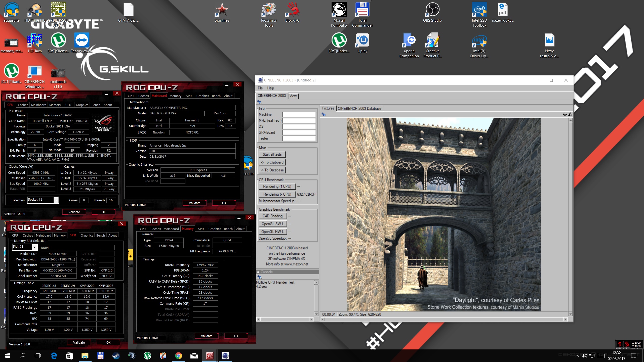The height and width of the screenshot is (362, 644).
Task: Open HD Tach desktop shortcut
Action: [x=35, y=43]
